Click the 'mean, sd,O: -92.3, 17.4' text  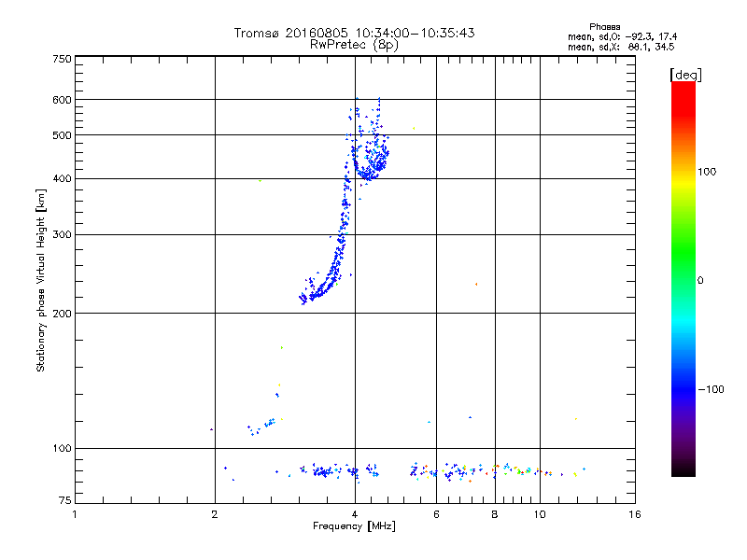point(622,36)
